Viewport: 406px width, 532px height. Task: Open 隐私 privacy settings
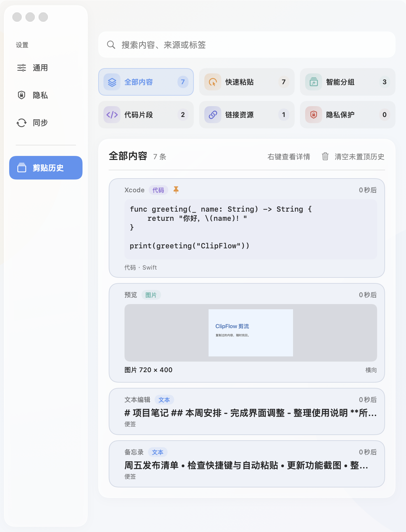pyautogui.click(x=46, y=95)
